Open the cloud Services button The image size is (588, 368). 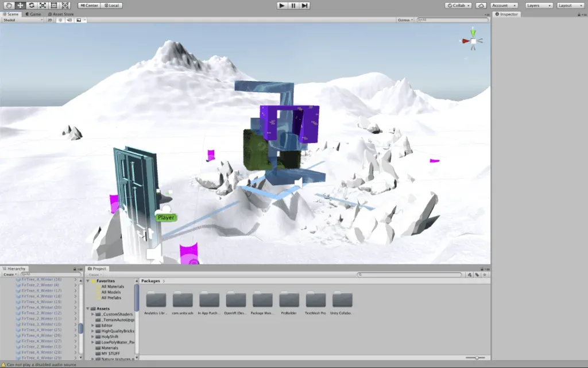click(x=481, y=5)
